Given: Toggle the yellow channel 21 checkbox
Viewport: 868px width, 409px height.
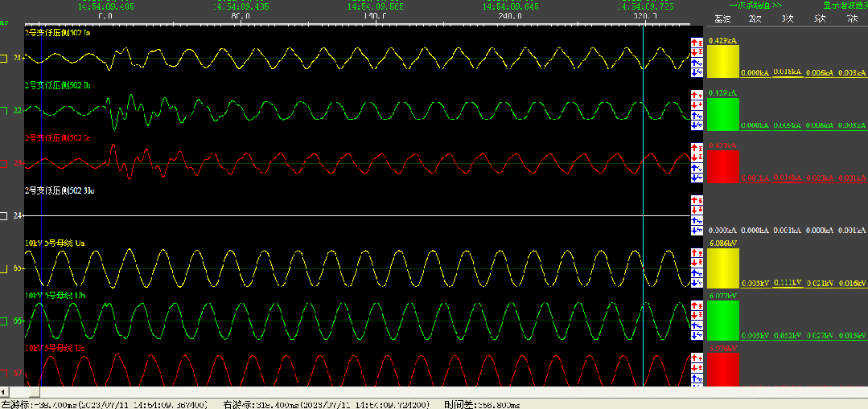Looking at the screenshot, I should (4, 58).
